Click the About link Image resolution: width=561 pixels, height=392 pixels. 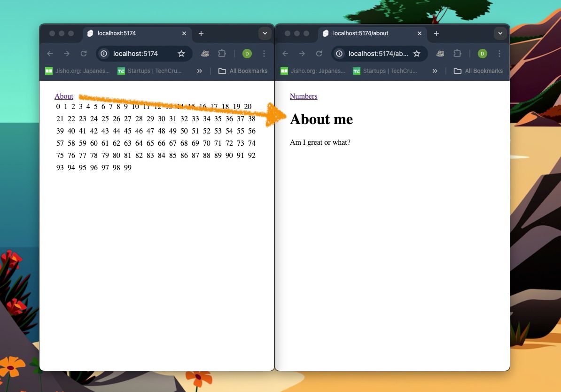[64, 96]
